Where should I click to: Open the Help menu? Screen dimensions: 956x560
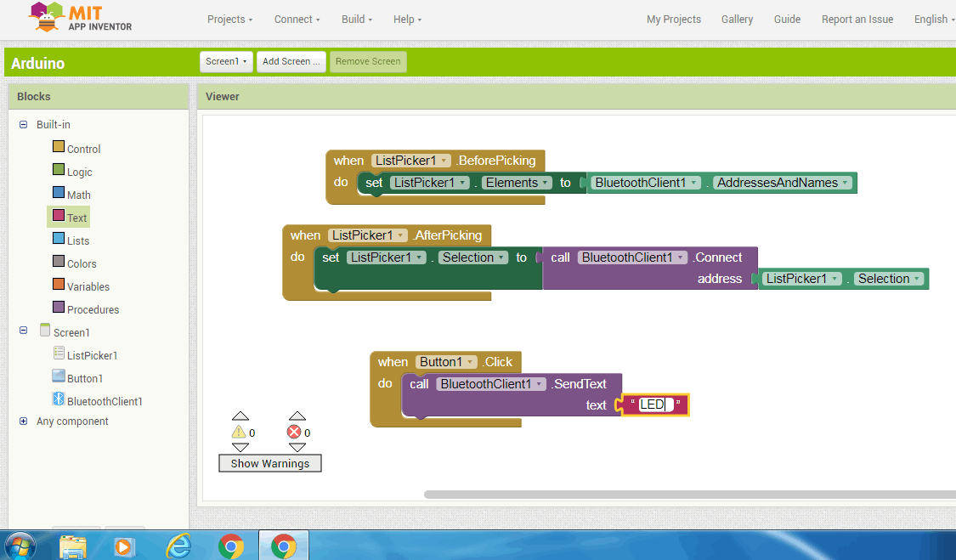(407, 20)
